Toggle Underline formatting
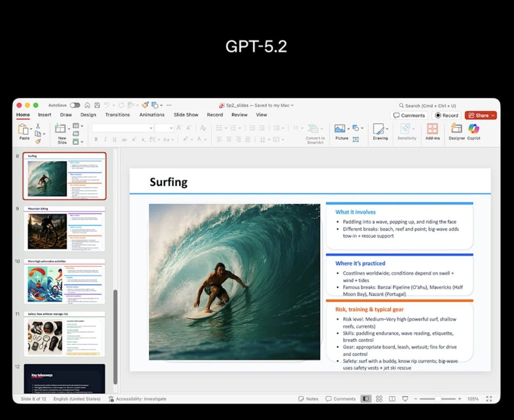Viewport: 514px width, 420px height. (x=114, y=139)
